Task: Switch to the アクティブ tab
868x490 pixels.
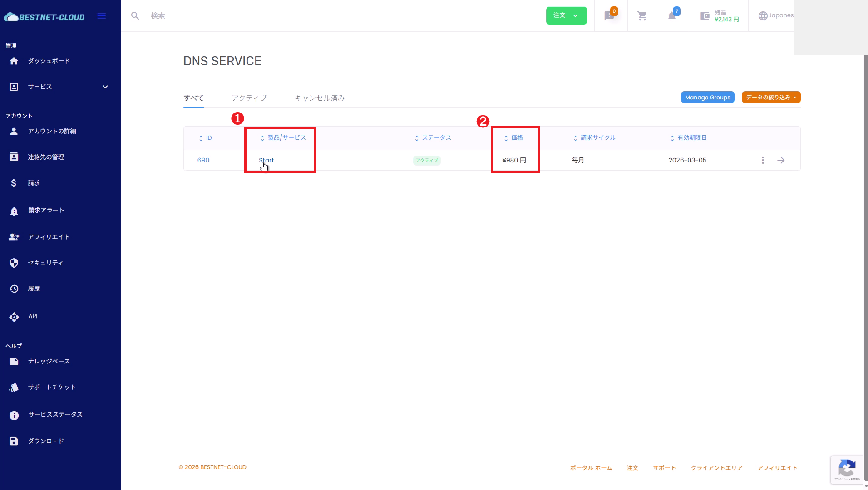Action: (x=249, y=98)
